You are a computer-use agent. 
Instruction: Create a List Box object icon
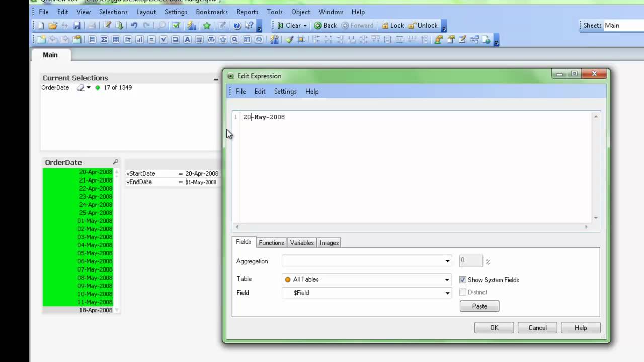(92, 40)
